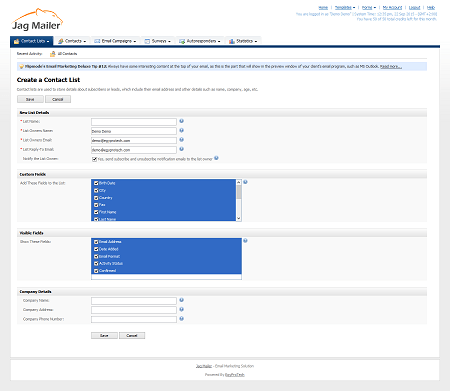Click the custom fields list scrollbar down arrow
This screenshot has width=450, height=391.
point(239,218)
